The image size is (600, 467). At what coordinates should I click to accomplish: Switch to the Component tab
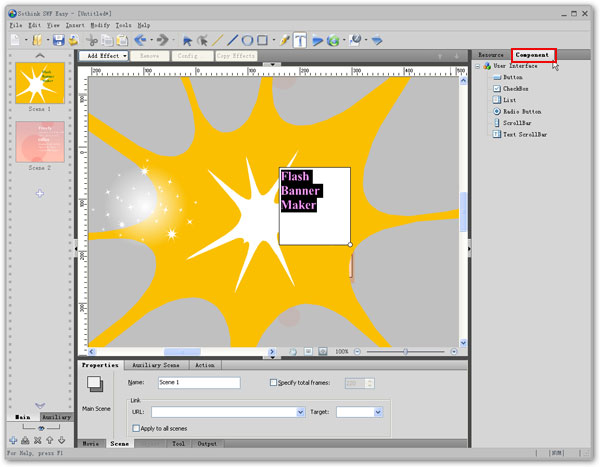tap(533, 55)
